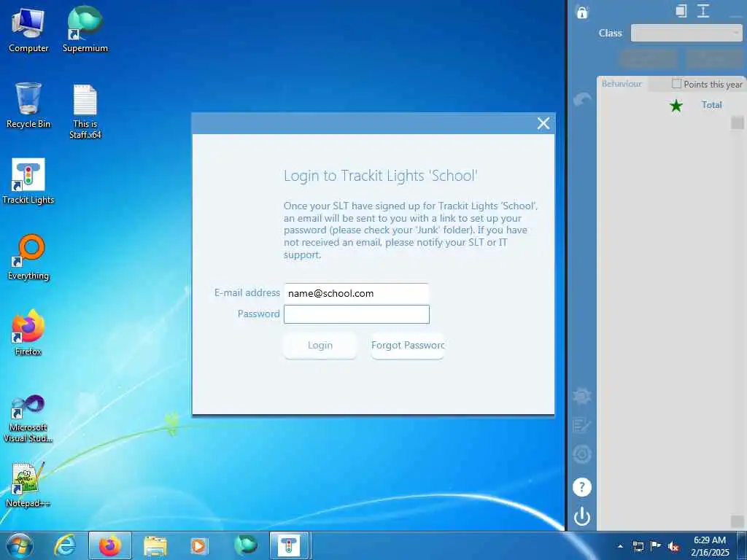Click the Password input field

pos(356,314)
